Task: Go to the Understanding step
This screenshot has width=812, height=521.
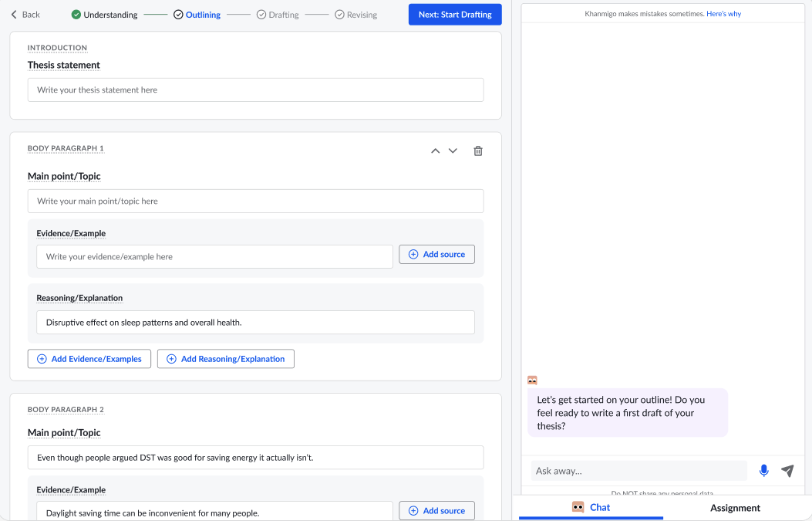Action: click(105, 15)
